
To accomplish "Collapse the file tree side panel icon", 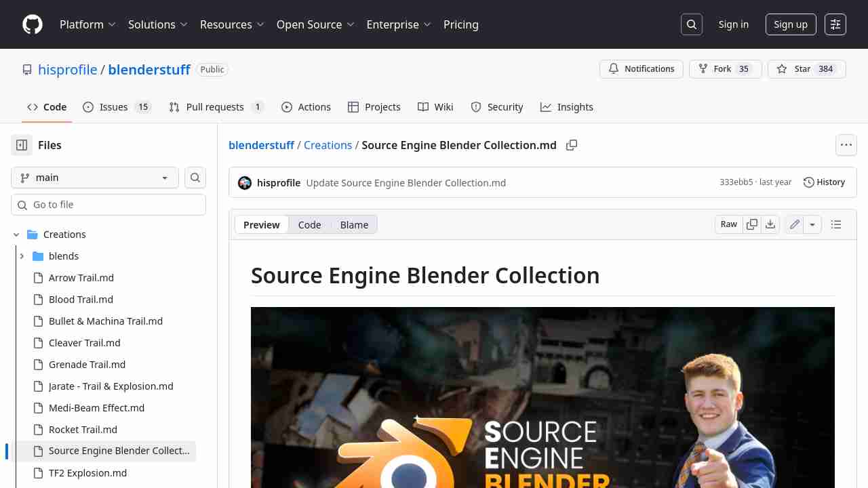I will tap(22, 145).
